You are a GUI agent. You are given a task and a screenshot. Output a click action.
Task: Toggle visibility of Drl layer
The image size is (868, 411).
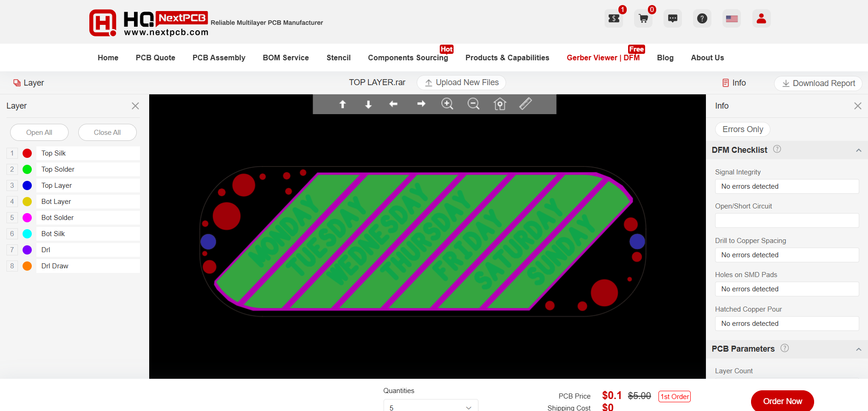[27, 250]
